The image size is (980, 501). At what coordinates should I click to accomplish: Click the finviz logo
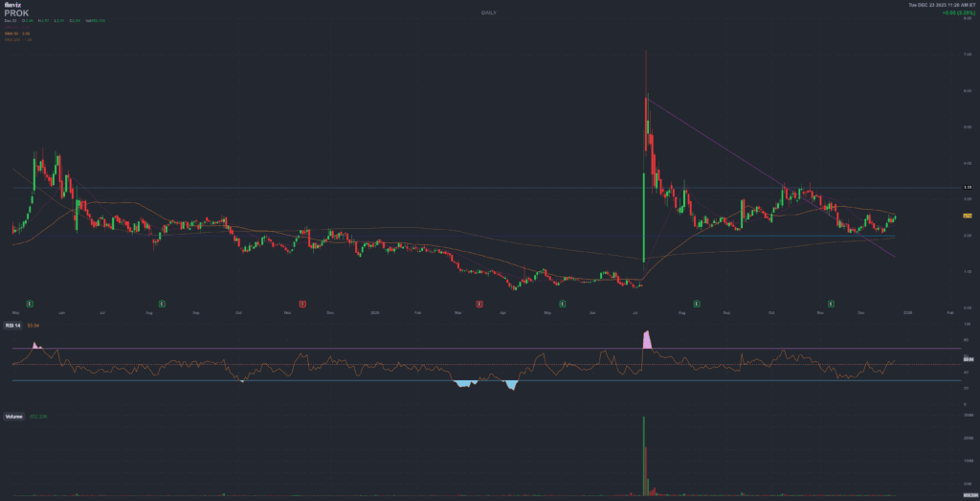tap(11, 7)
